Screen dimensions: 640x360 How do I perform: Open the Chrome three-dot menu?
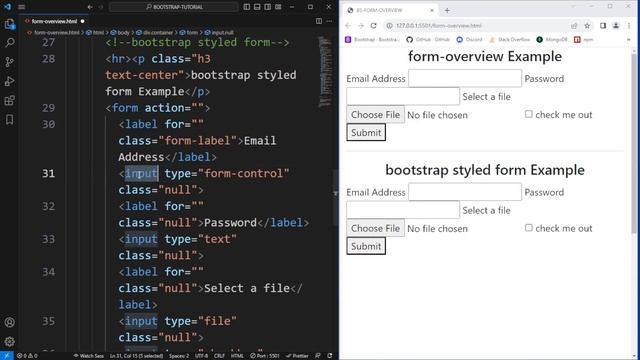(629, 26)
